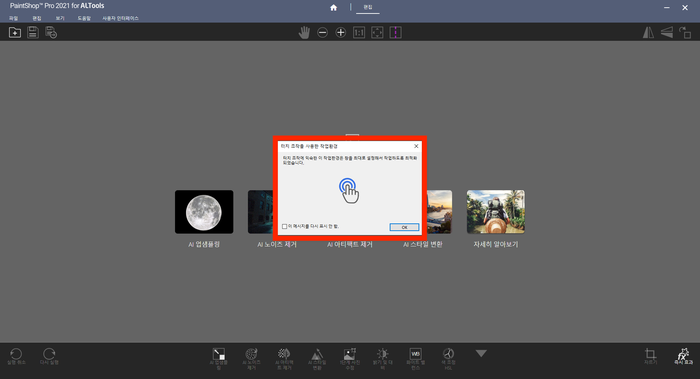
Task: Select the AI Upsampling tool in the bottom bar
Action: (x=219, y=359)
